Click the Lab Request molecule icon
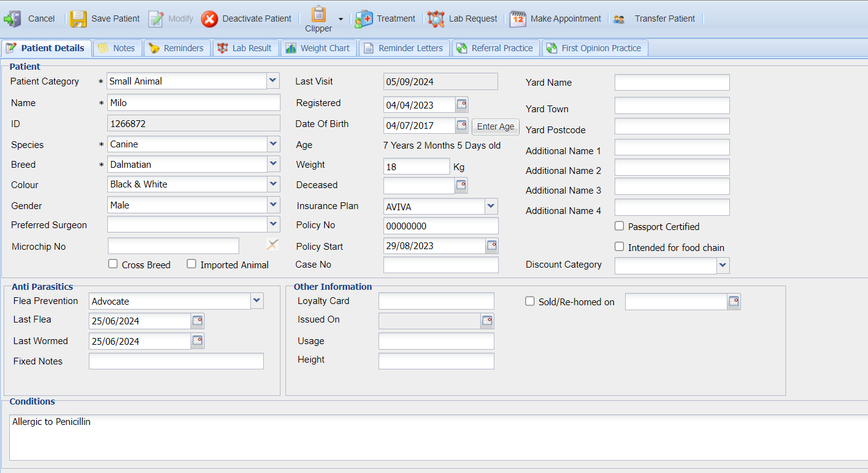 pos(436,19)
